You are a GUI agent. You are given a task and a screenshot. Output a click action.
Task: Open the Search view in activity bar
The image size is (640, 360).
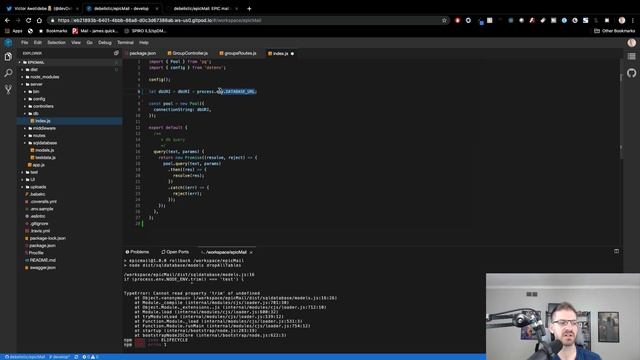pyautogui.click(x=8, y=73)
